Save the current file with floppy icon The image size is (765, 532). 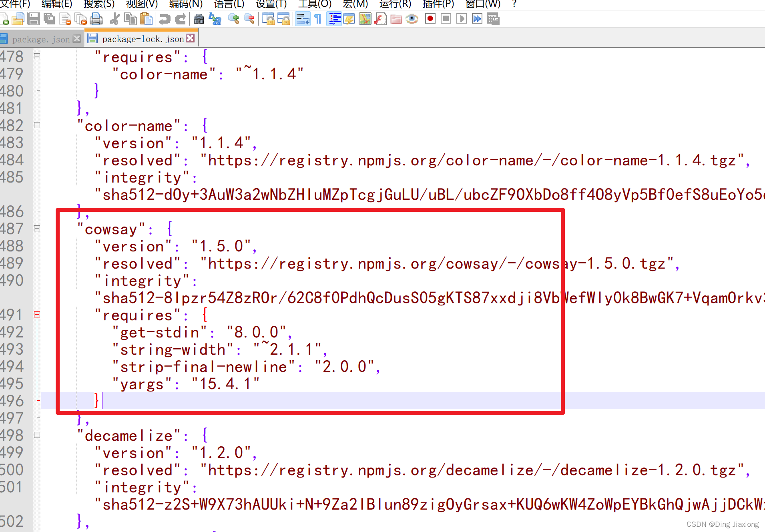coord(34,19)
